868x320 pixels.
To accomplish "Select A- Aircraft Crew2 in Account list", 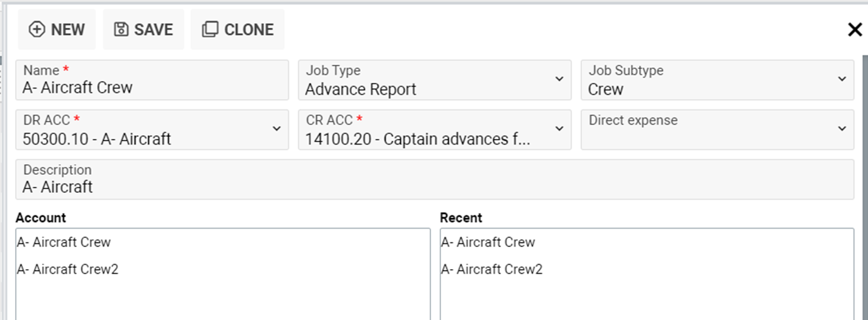I will (x=68, y=269).
